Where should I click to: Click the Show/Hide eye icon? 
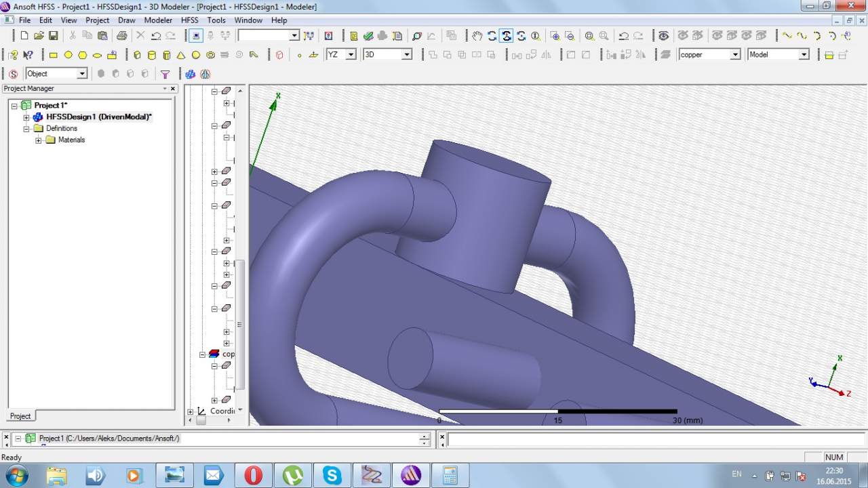(x=663, y=36)
